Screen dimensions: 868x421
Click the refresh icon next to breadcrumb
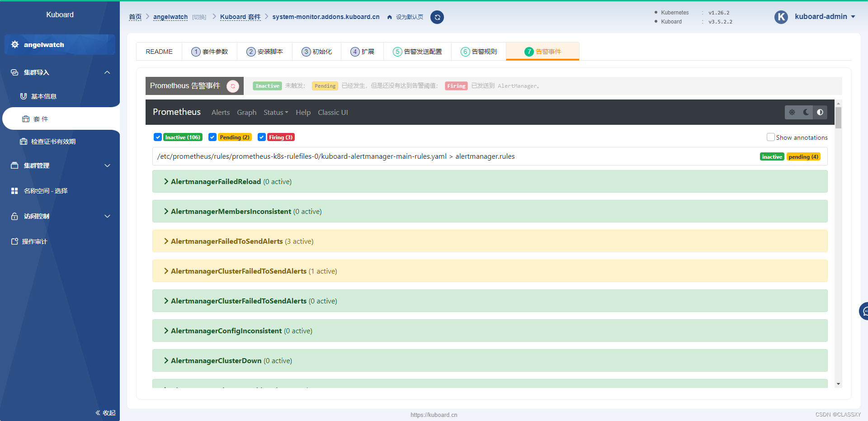tap(437, 17)
